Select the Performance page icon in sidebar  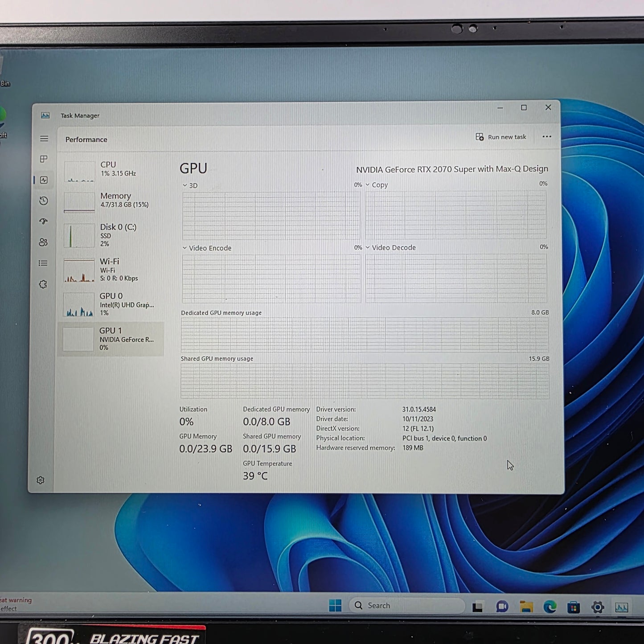[x=44, y=180]
